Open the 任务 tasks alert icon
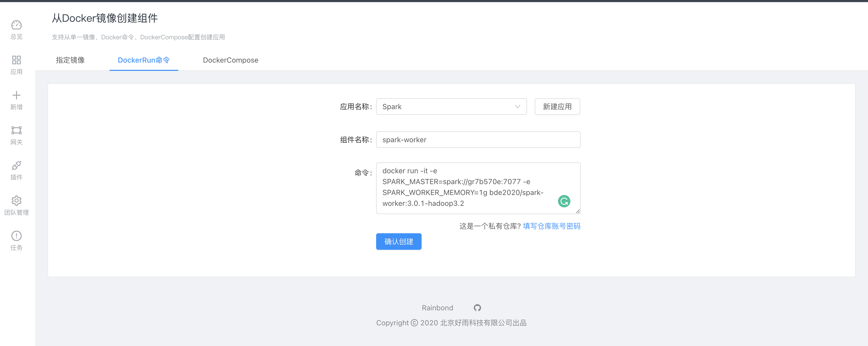This screenshot has width=868, height=346. [16, 236]
